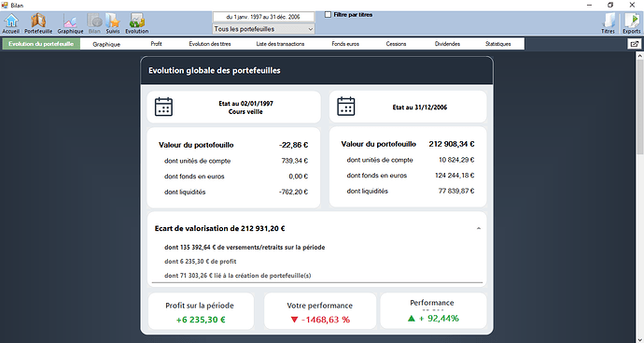The height and width of the screenshot is (343, 644).
Task: Click the 71 303,26 € création de portefeuille line
Action: pyautogui.click(x=237, y=276)
